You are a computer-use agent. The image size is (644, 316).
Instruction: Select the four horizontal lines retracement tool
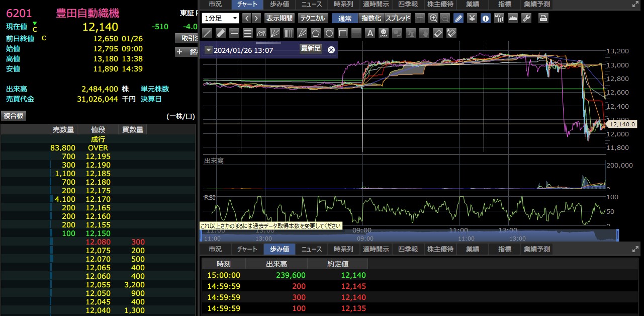coord(247,33)
